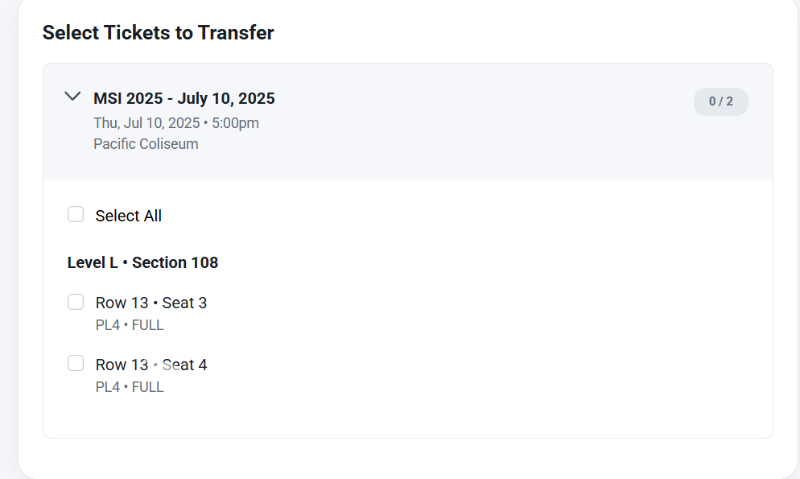Image resolution: width=800 pixels, height=479 pixels.
Task: Click PL4 • FULL under Seat 3
Action: [129, 325]
